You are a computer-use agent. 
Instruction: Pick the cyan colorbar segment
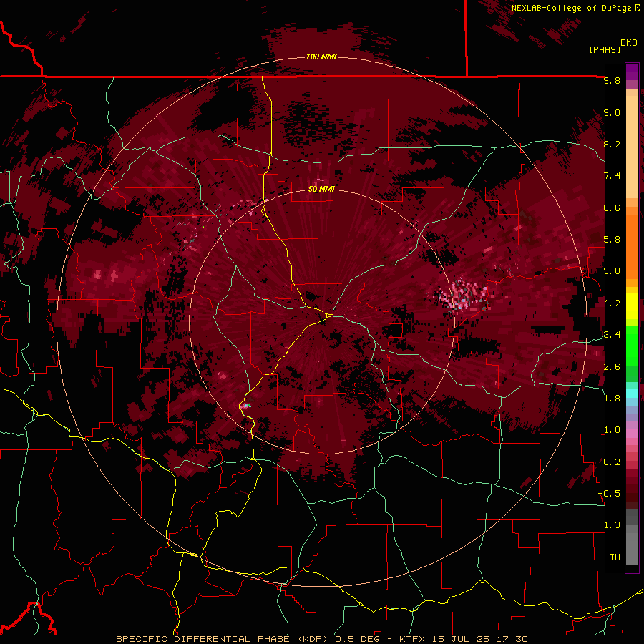pyautogui.click(x=632, y=393)
